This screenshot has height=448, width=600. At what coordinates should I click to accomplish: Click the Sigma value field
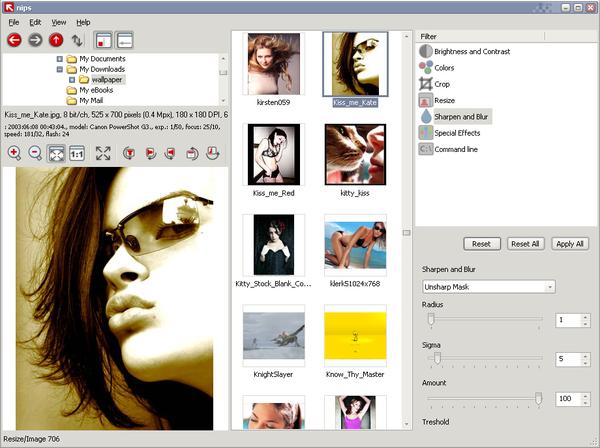(x=568, y=359)
